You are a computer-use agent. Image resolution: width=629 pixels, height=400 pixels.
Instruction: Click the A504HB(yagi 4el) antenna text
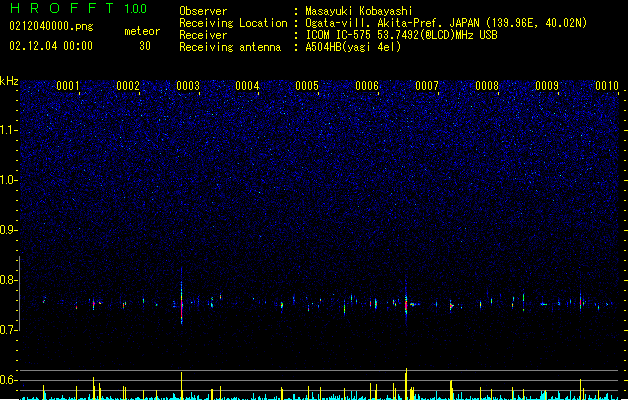[x=353, y=47]
